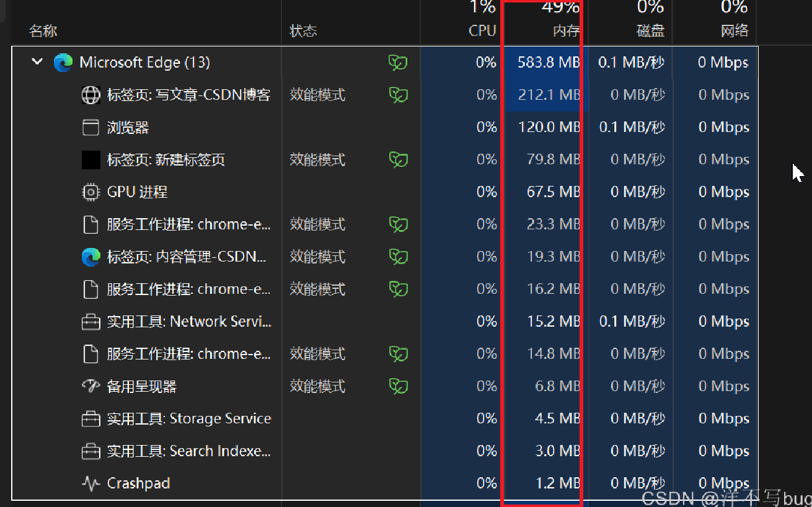Click the leaf icon in the 备用呈现器 row
The height and width of the screenshot is (507, 812).
point(398,386)
